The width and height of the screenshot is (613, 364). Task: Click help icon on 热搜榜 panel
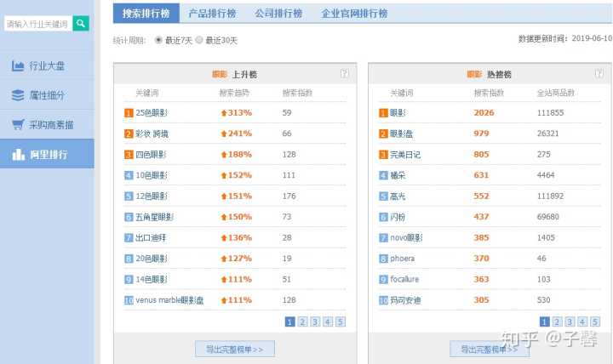(600, 74)
